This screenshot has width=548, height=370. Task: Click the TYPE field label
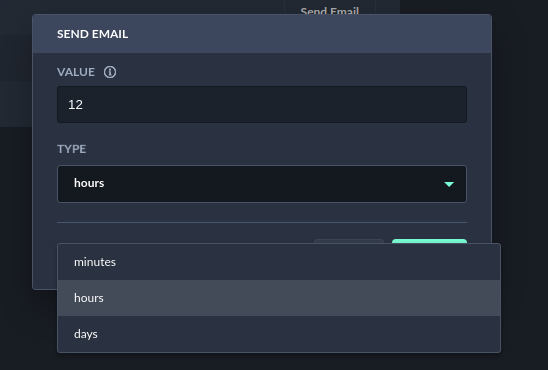pos(72,149)
